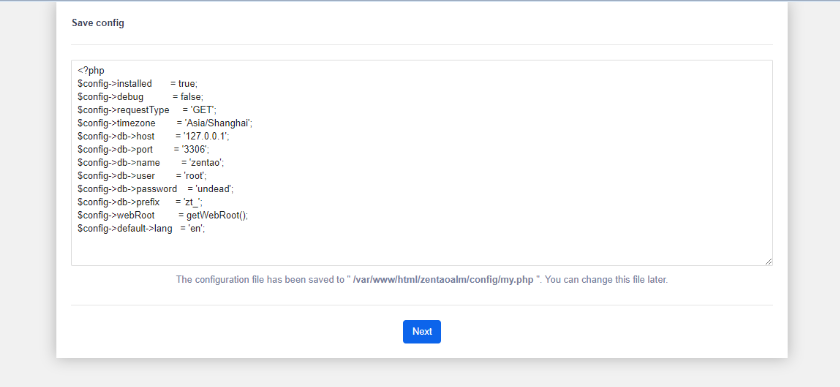Click the db->password 'undead' line
This screenshot has height=387, width=840.
156,189
